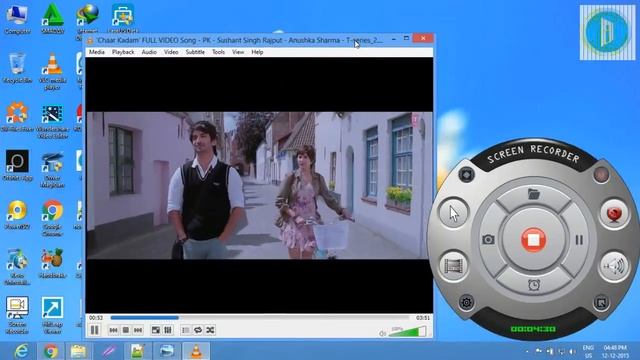Open the Subtitle menu

point(195,52)
